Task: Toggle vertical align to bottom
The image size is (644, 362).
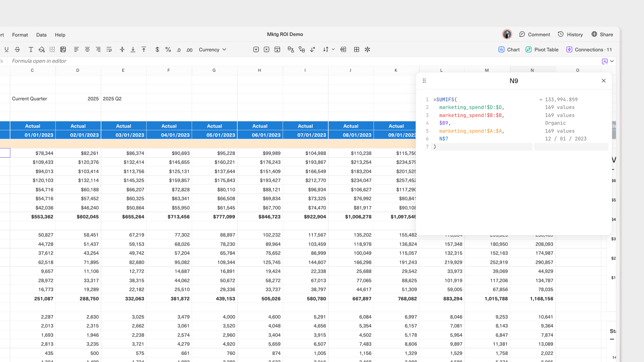Action: 133,50
